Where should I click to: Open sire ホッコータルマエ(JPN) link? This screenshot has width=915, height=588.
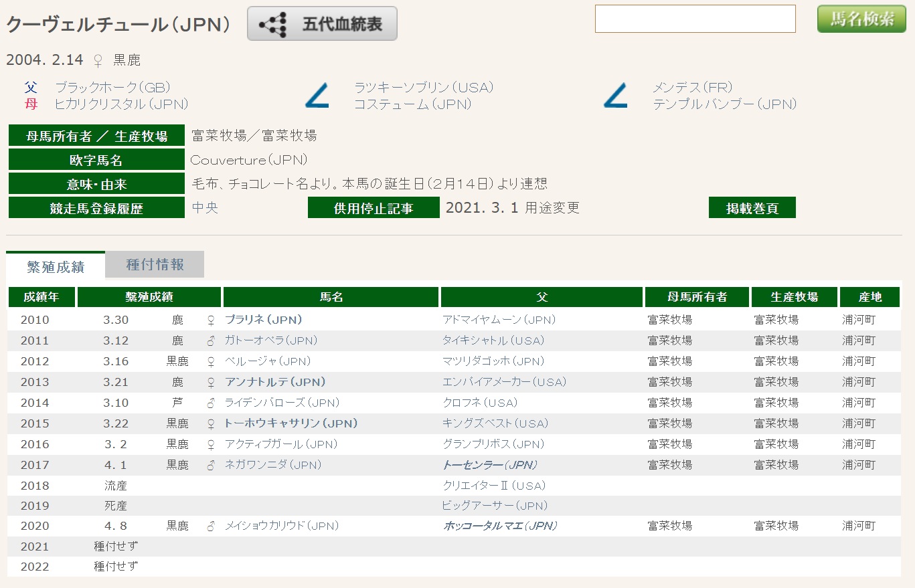pyautogui.click(x=499, y=526)
